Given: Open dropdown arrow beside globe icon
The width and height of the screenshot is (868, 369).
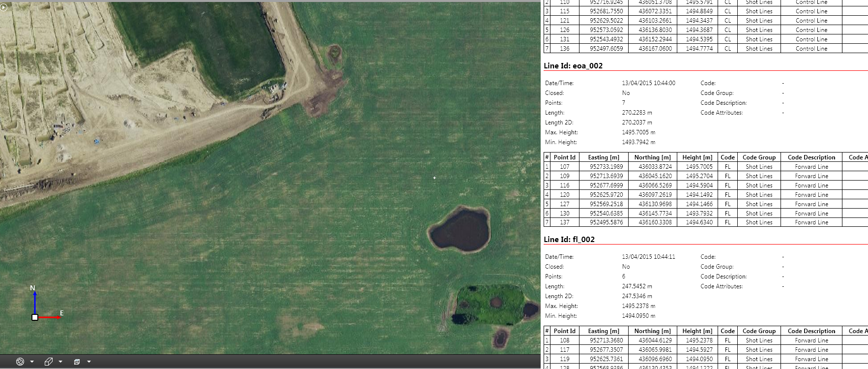Looking at the screenshot, I should (32, 362).
